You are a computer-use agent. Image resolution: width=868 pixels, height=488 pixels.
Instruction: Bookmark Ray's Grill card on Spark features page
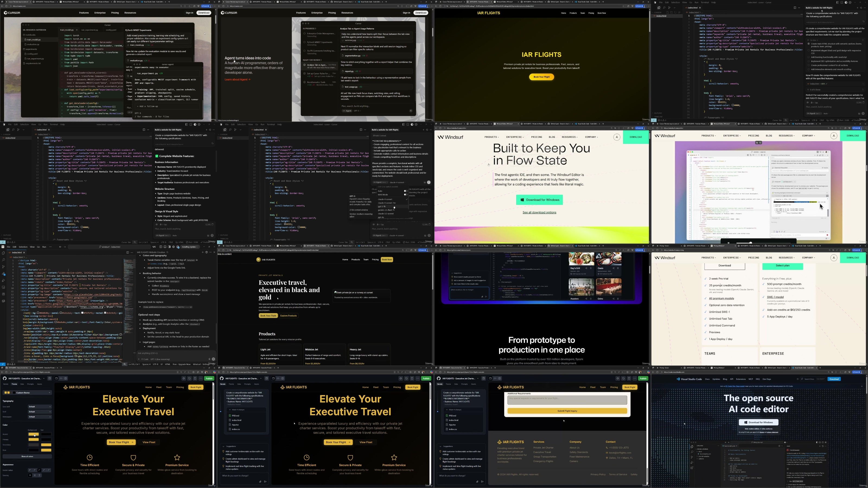(x=591, y=268)
